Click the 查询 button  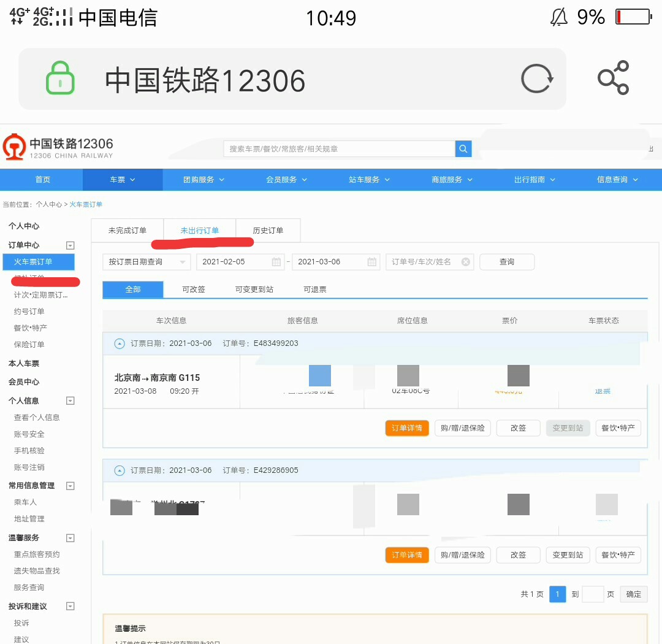[507, 262]
